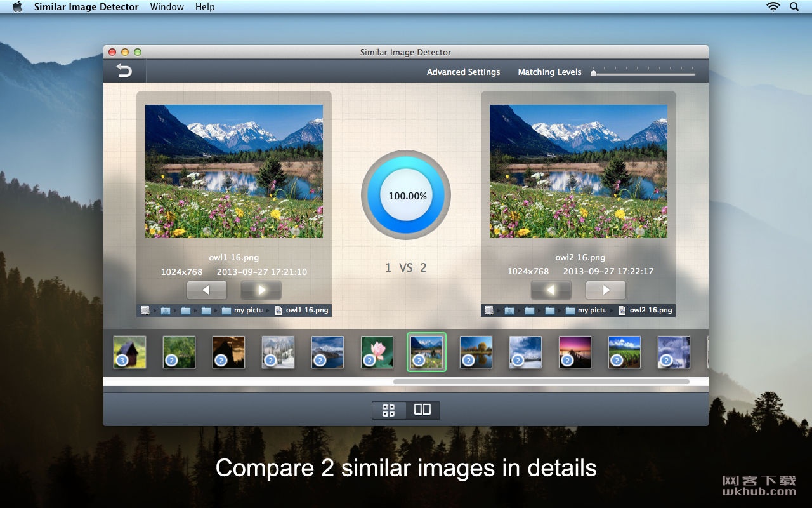This screenshot has width=812, height=508.
Task: Adjust the Matching Levels slider
Action: tap(644, 73)
